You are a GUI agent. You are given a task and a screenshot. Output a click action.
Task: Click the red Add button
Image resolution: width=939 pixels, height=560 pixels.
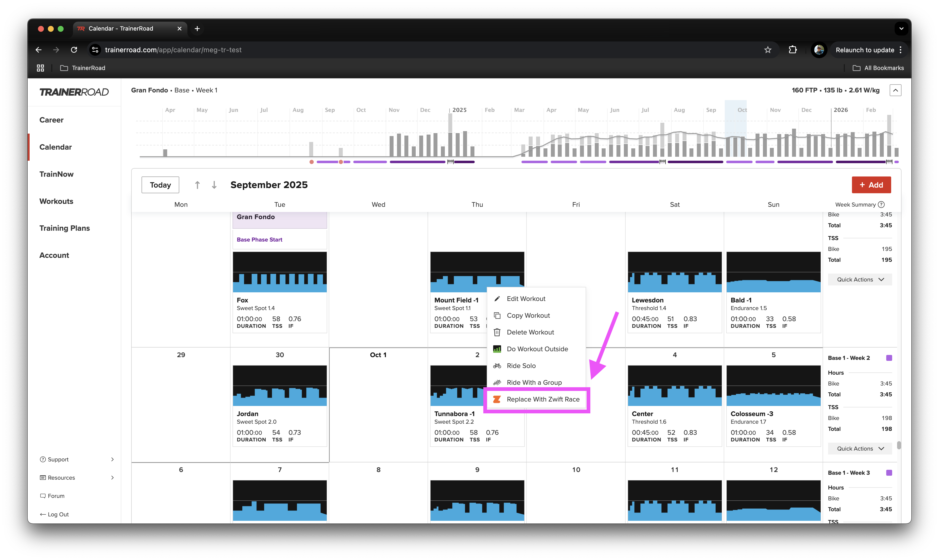pyautogui.click(x=871, y=185)
